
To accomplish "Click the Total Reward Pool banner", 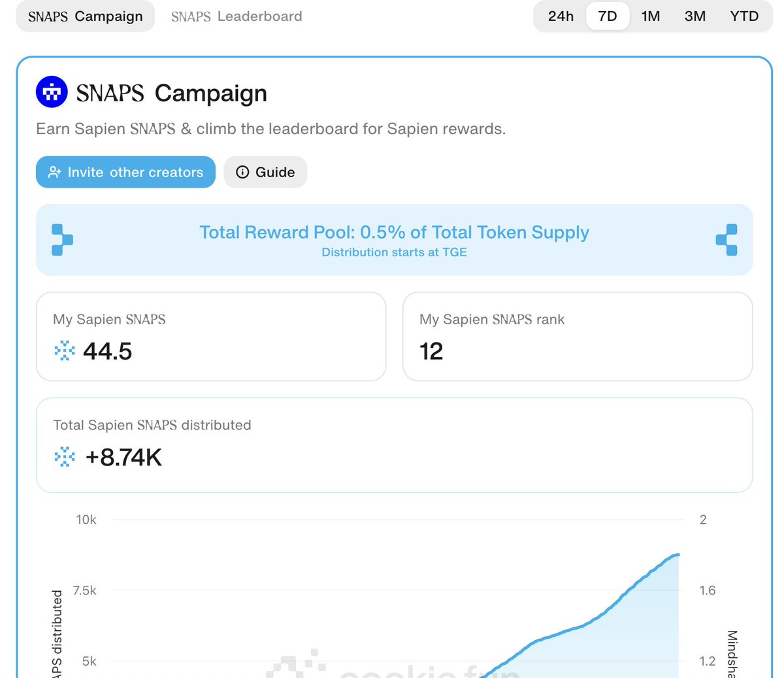I will tap(395, 240).
